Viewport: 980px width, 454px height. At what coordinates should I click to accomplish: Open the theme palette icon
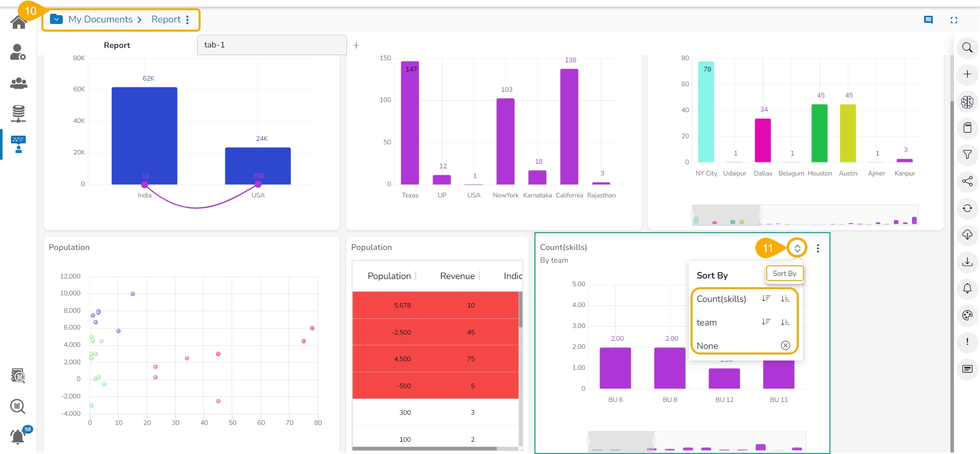pyautogui.click(x=967, y=315)
